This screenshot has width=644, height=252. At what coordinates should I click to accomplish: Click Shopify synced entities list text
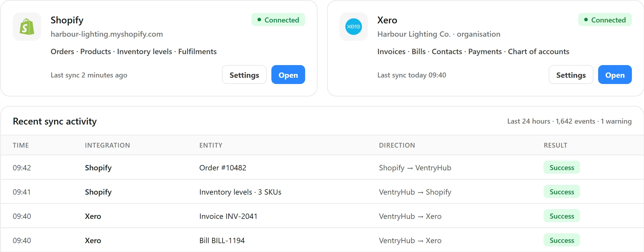134,51
